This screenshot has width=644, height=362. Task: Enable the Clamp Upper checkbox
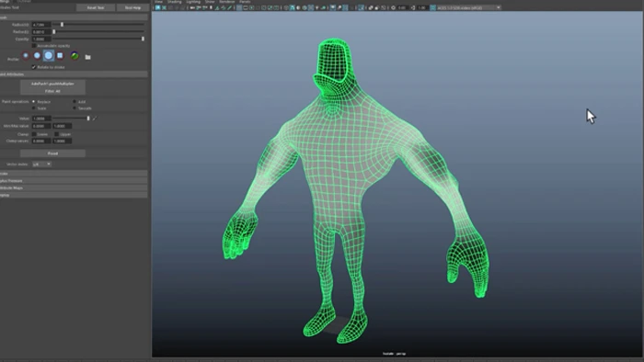tap(57, 134)
